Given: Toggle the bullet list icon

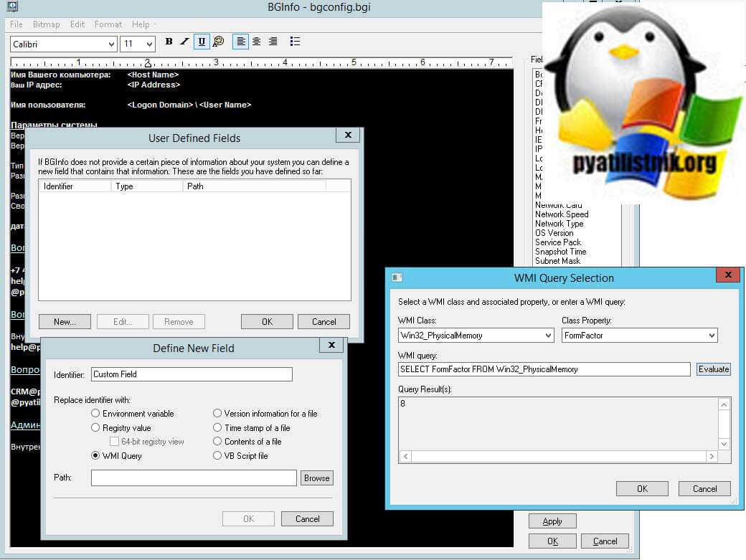Looking at the screenshot, I should [x=295, y=42].
